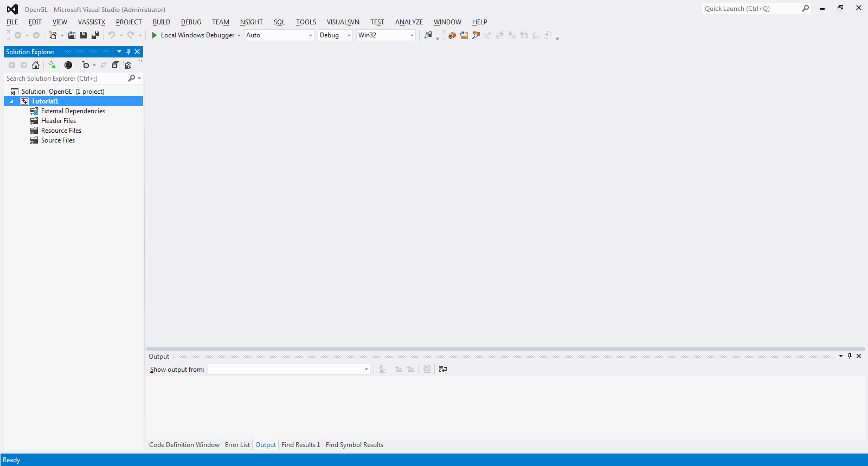Image resolution: width=868 pixels, height=466 pixels.
Task: Click Solution Explorer Forward button
Action: [24, 65]
